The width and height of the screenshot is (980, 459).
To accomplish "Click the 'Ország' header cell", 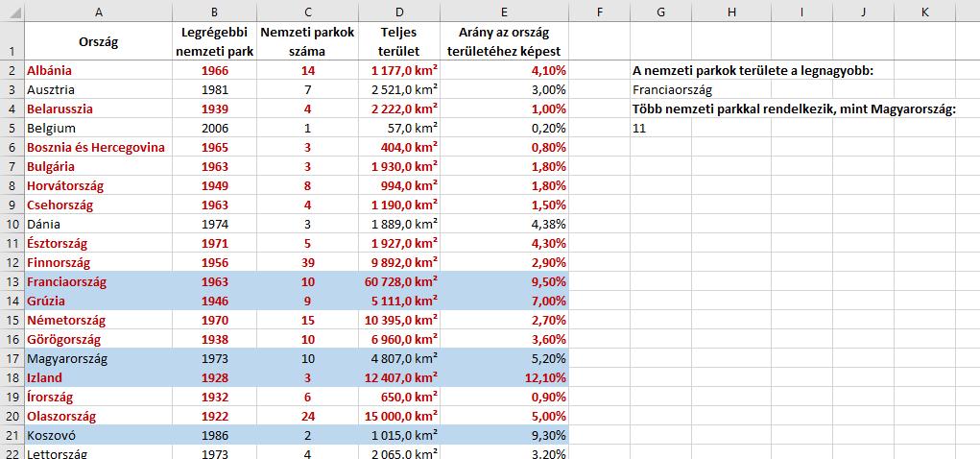I will click(x=99, y=41).
